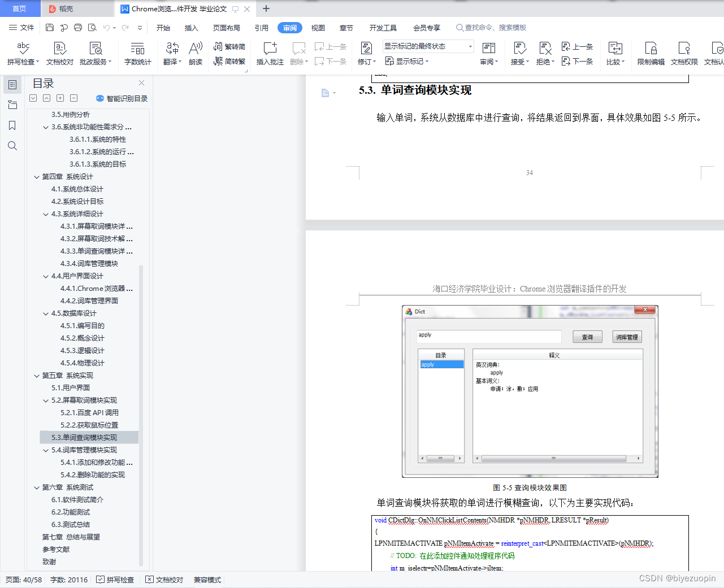
Task: Click the undo icon in quick toolbar
Action: (106, 27)
